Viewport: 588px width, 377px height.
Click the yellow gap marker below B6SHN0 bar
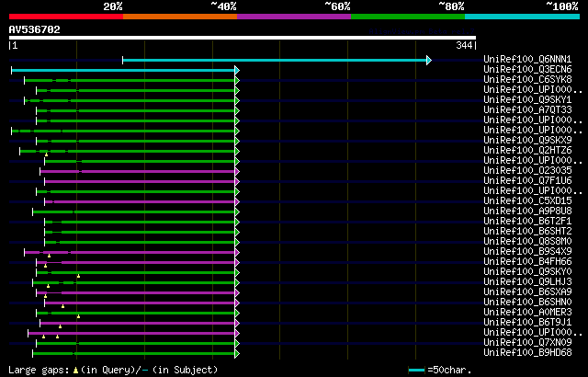click(x=63, y=306)
